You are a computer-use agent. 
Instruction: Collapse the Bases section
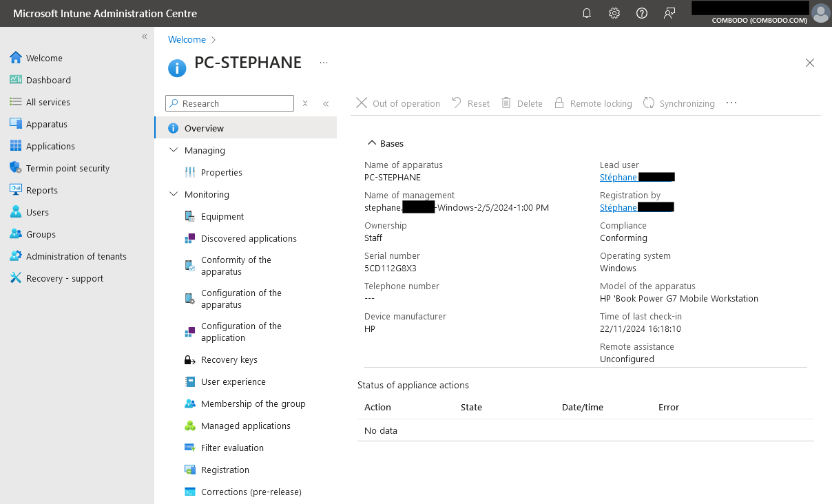tap(372, 143)
